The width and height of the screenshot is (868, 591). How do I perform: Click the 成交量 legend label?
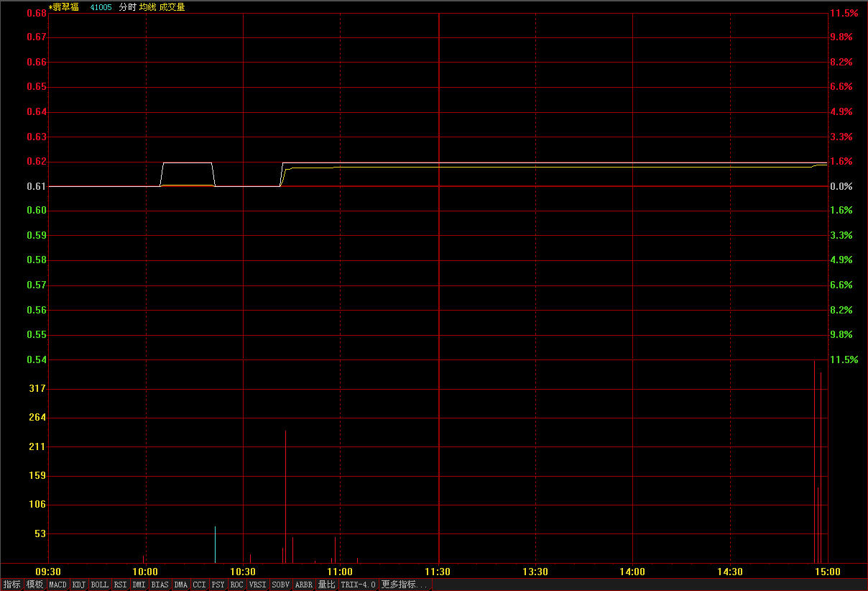tap(172, 6)
